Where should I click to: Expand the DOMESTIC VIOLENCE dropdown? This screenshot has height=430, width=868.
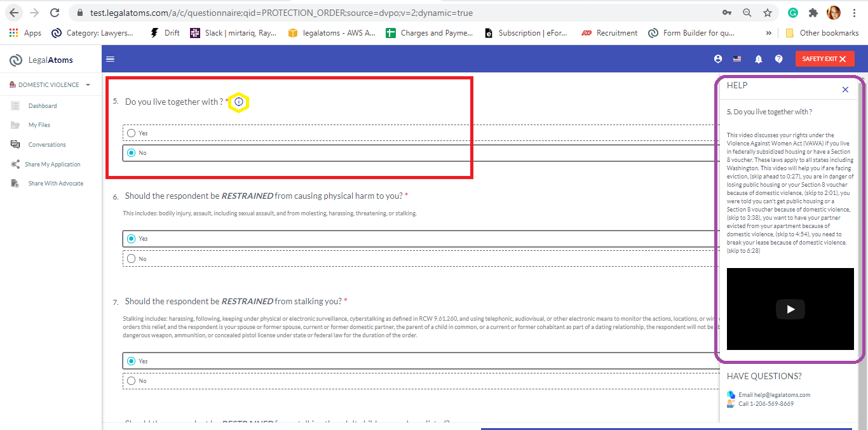pos(50,84)
